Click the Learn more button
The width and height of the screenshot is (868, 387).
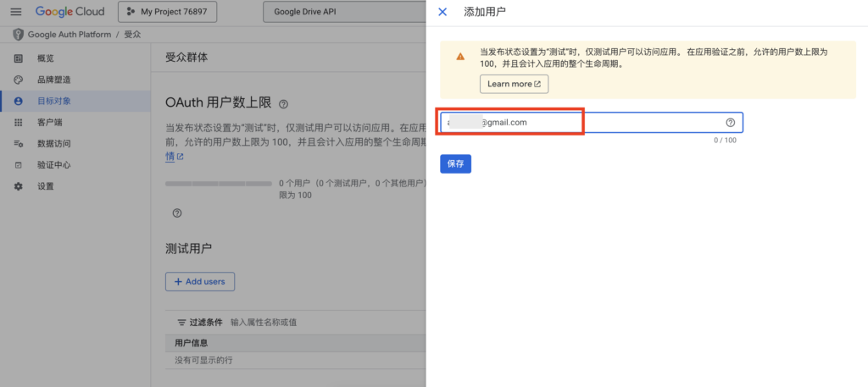tap(514, 84)
